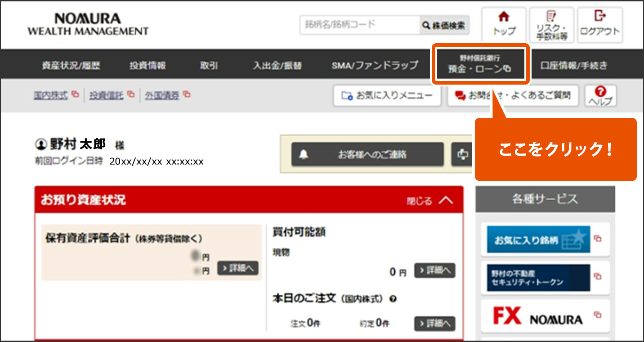Open the お気に入り銘柄 service banner
The image size is (644, 342).
click(x=538, y=239)
